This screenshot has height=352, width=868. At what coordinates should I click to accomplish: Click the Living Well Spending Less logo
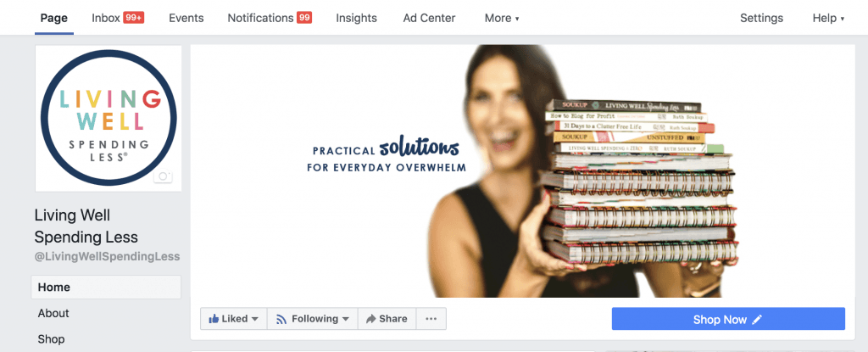click(108, 118)
